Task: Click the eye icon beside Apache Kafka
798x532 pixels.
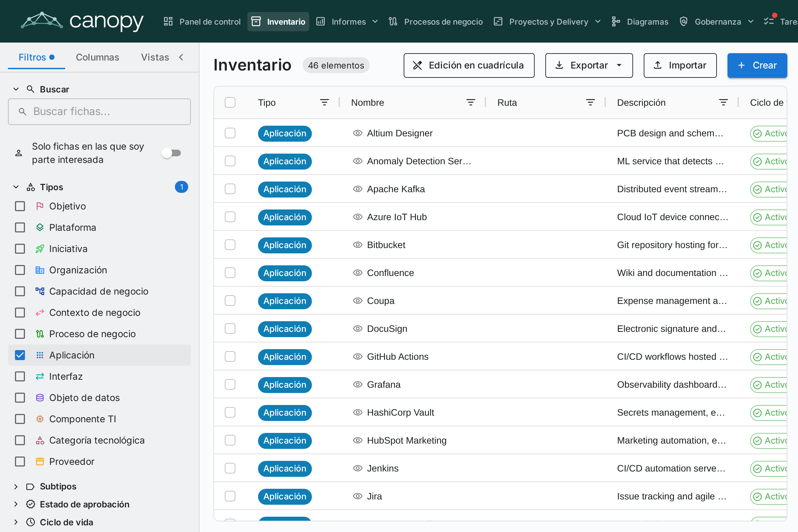Action: 358,189
